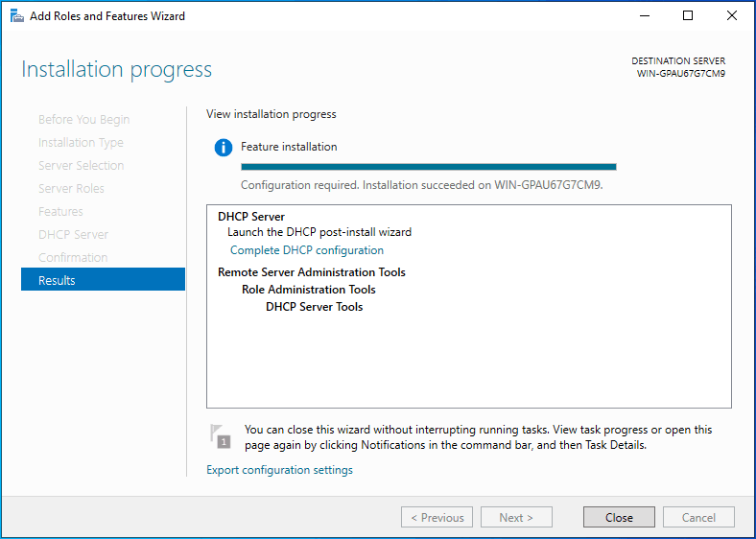The width and height of the screenshot is (756, 539).
Task: Go to the Confirmation step
Action: [x=73, y=258]
